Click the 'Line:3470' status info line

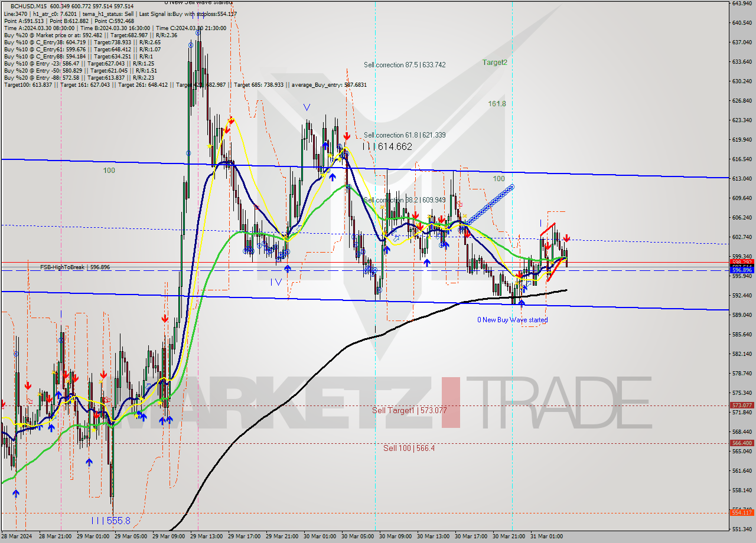tap(120, 14)
